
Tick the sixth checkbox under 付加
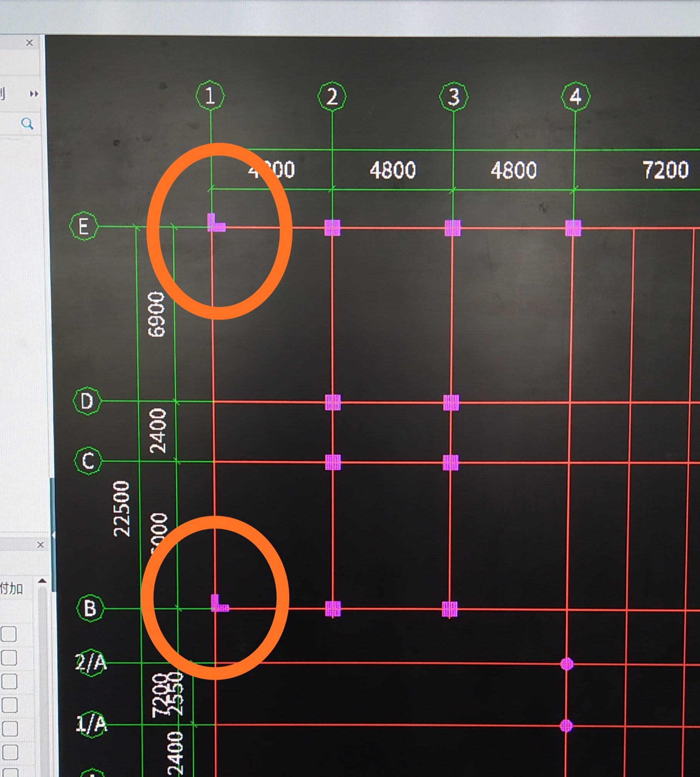point(10,752)
